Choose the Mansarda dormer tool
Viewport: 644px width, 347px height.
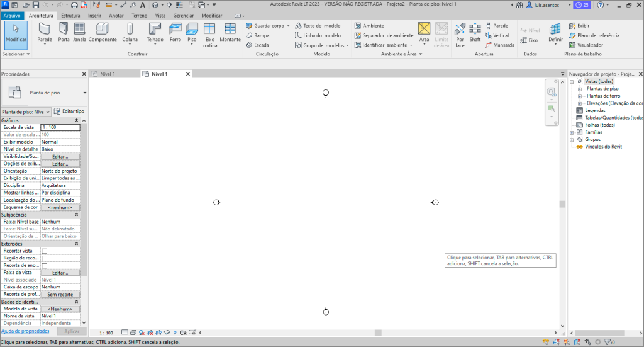coord(499,45)
